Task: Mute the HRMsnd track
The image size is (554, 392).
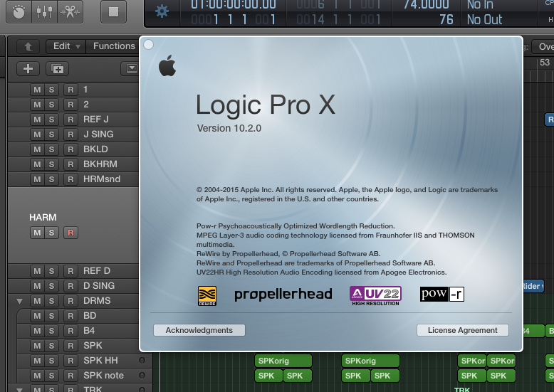Action: click(x=37, y=179)
